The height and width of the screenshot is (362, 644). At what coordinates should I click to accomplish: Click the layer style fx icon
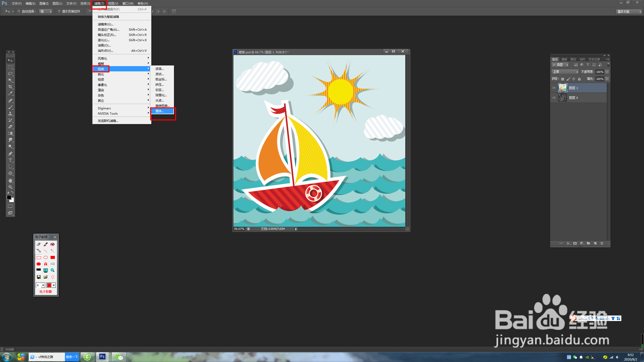568,243
